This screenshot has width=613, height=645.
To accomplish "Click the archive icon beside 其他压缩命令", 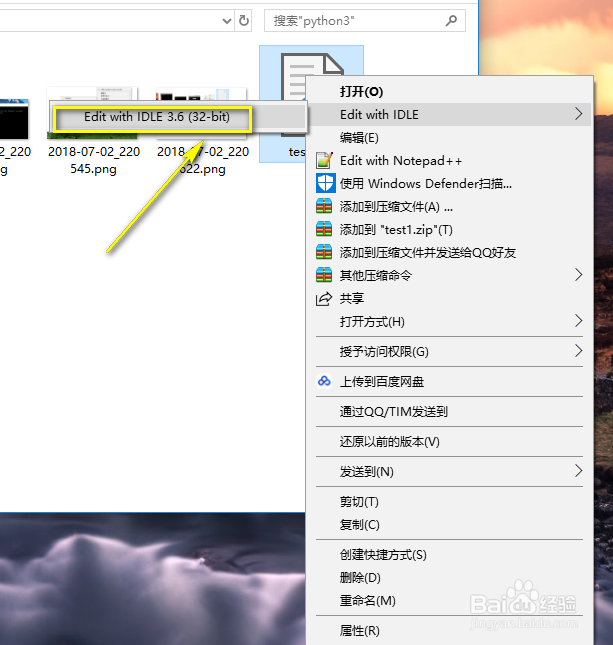I will (x=324, y=275).
